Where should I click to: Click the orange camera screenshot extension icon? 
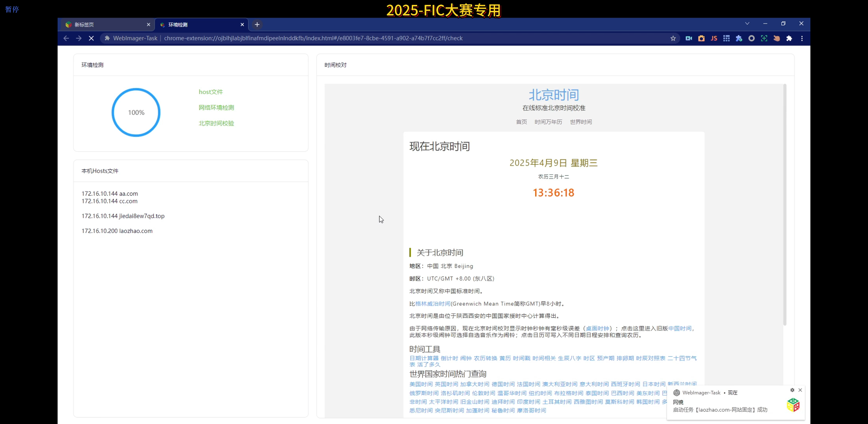pyautogui.click(x=701, y=39)
